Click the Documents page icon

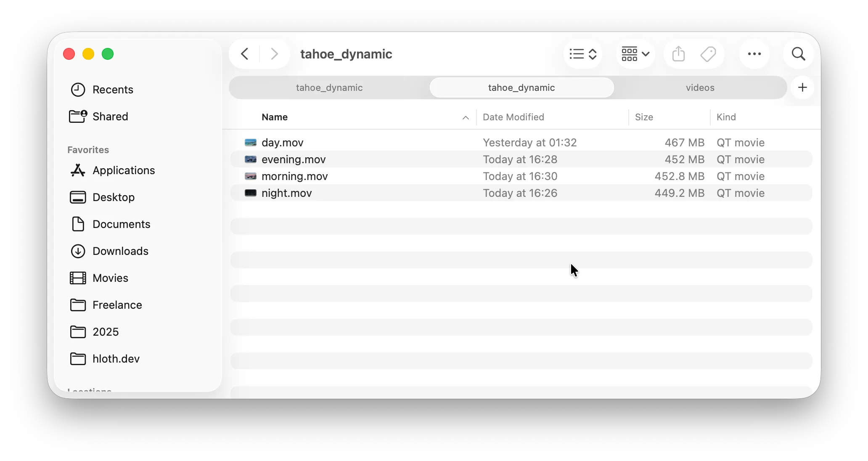(x=78, y=224)
